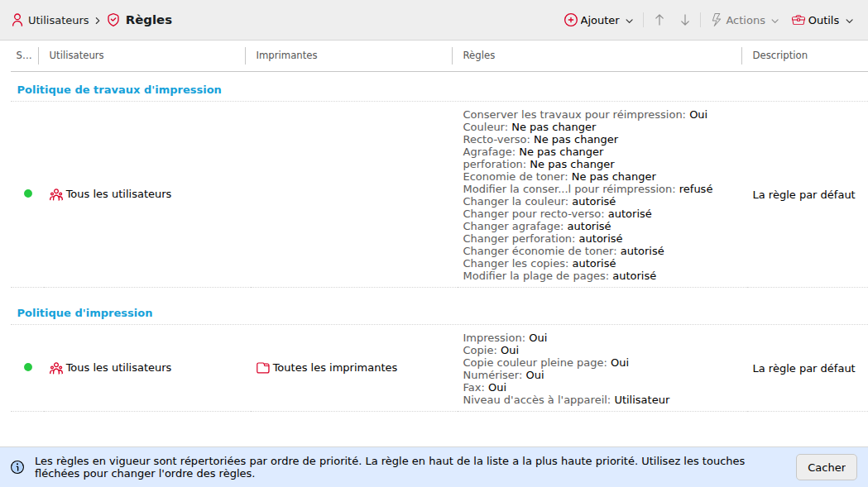Select Tous les utilisateurs in print policy row
Screen dimensions: 868x487
pyautogui.click(x=118, y=368)
